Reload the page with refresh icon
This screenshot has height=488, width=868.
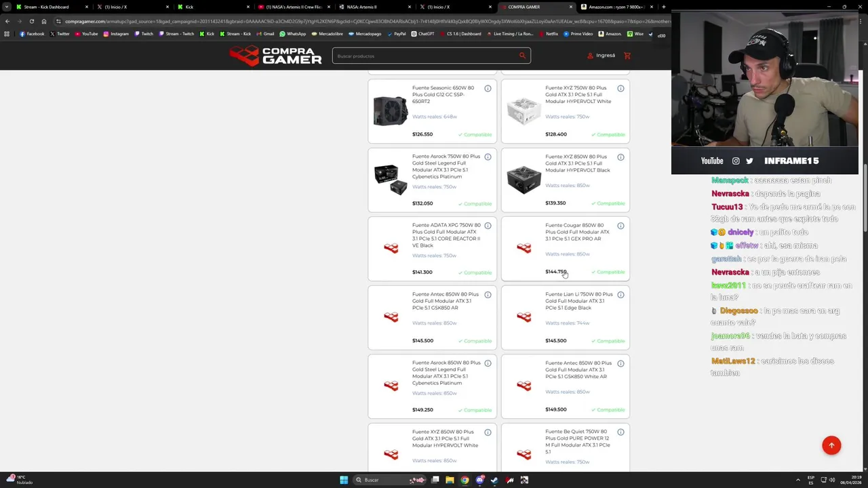31,21
